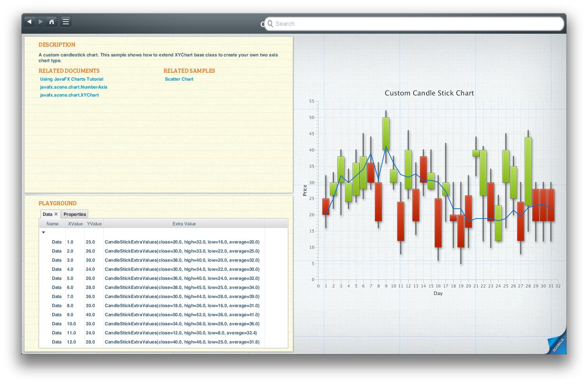Viewport: 588px width, 384px height.
Task: Close the Data tab with its X
Action: point(56,214)
